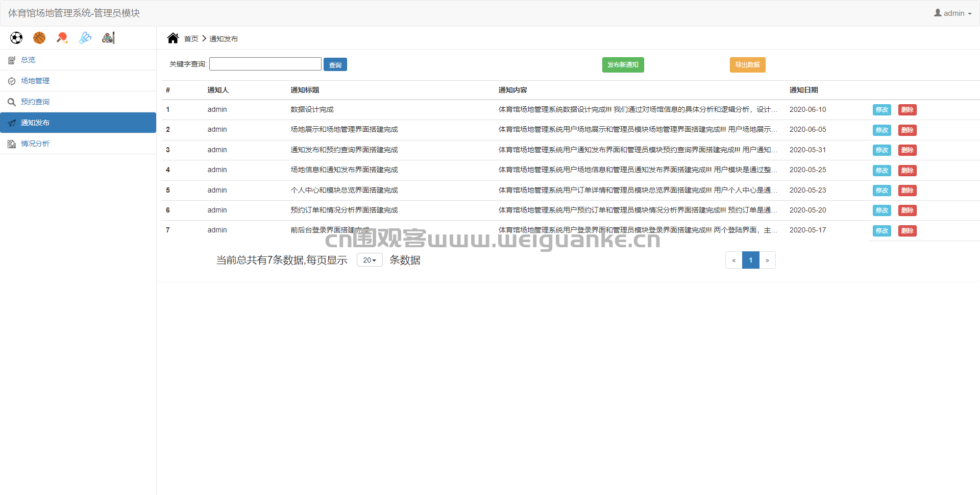Click the paper plane icon beside 通知发布
Image resolution: width=980 pixels, height=495 pixels.
(12, 123)
